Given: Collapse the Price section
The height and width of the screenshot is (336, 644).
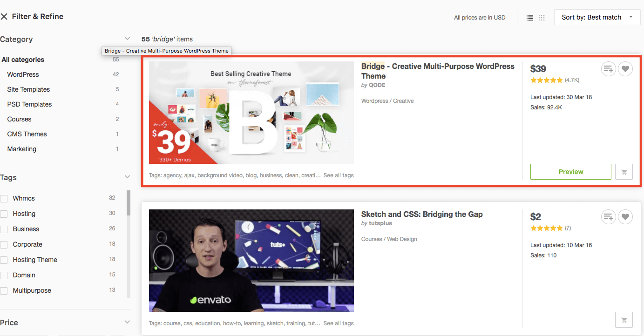Looking at the screenshot, I should coord(127,322).
